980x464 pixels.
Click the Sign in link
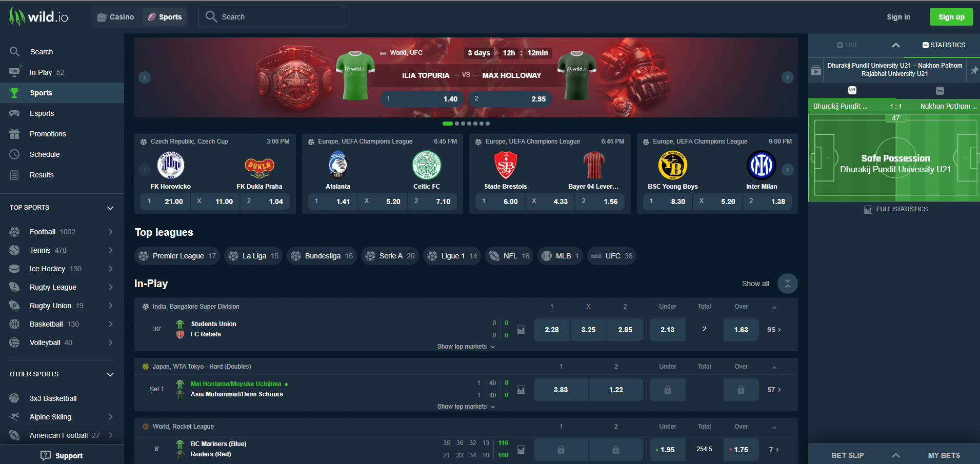[898, 17]
